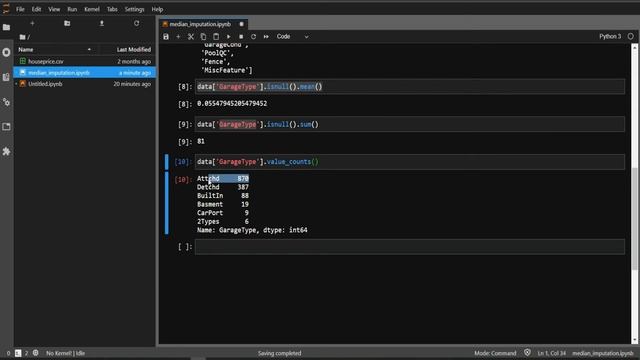640x360 pixels.
Task: Click the New Launcher plus icon
Action: [x=32, y=24]
